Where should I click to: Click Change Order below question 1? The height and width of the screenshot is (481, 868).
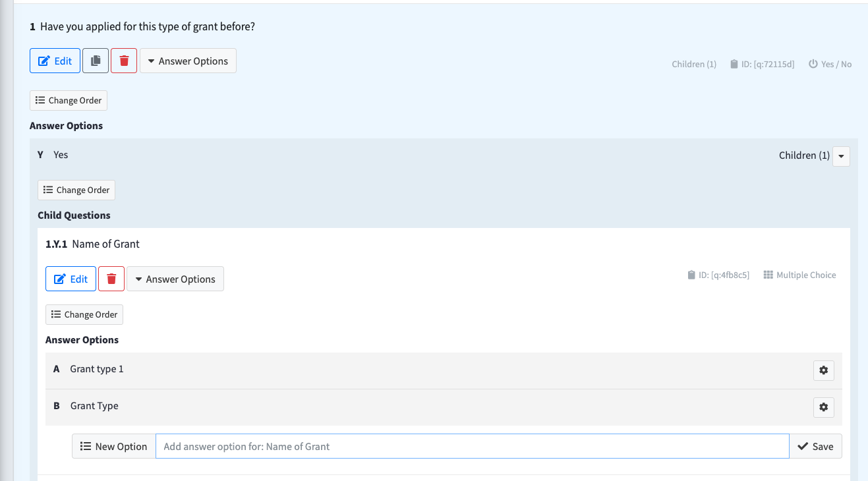[69, 100]
